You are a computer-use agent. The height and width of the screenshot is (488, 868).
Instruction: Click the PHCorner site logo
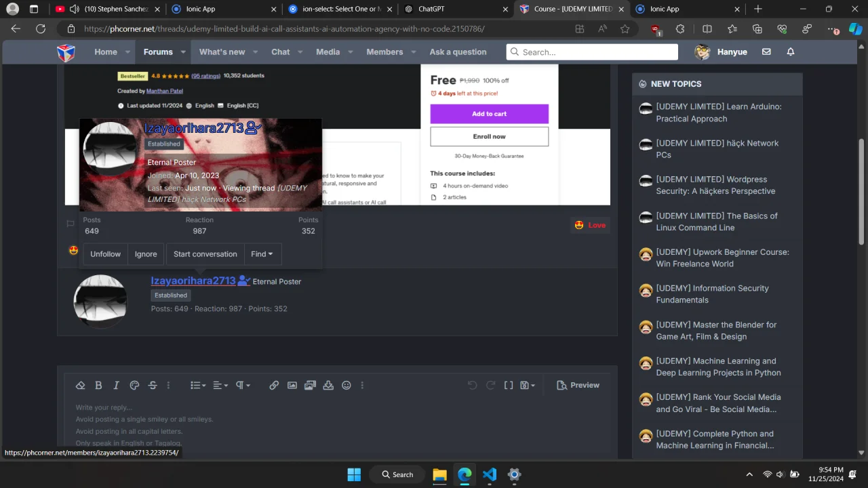point(66,52)
